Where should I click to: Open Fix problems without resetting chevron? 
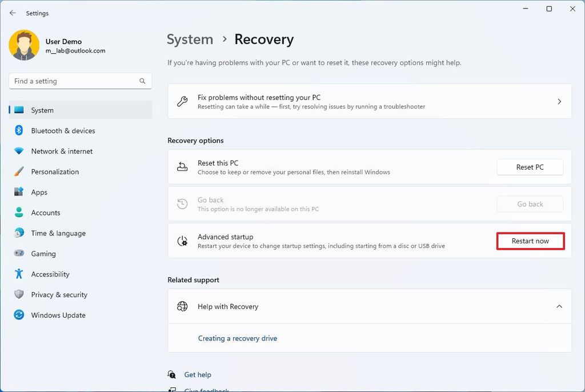tap(559, 102)
